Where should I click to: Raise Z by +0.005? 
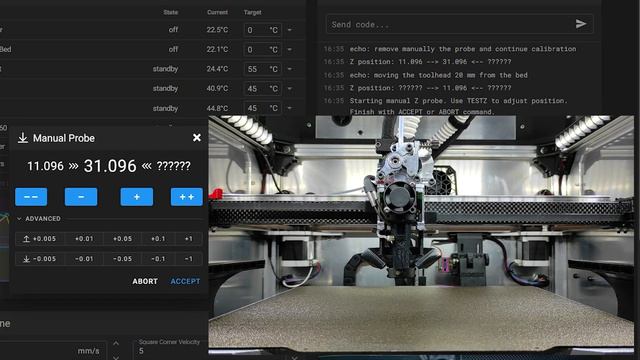[x=40, y=239]
